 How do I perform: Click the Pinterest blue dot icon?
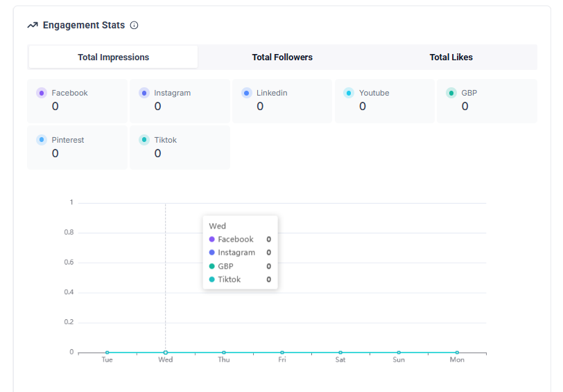pyautogui.click(x=42, y=139)
